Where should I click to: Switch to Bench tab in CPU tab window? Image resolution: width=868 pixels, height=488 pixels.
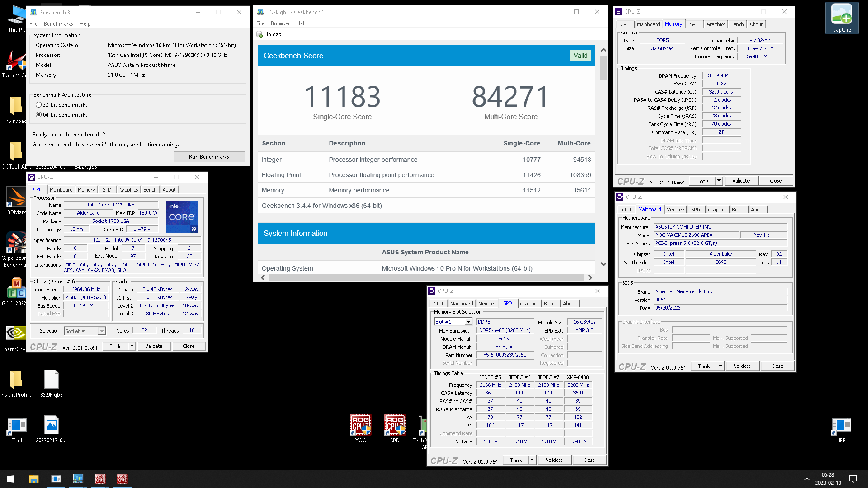tap(150, 190)
